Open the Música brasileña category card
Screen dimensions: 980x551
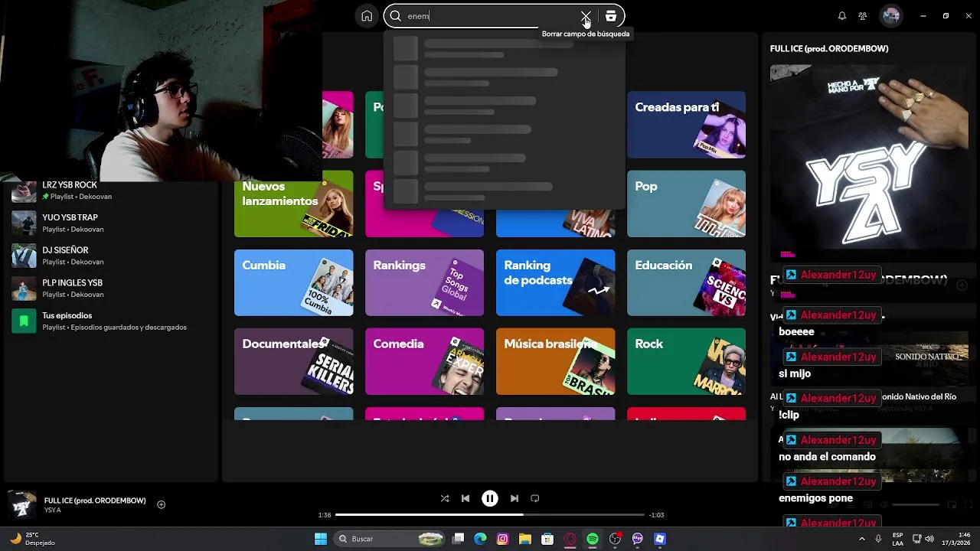pyautogui.click(x=556, y=361)
